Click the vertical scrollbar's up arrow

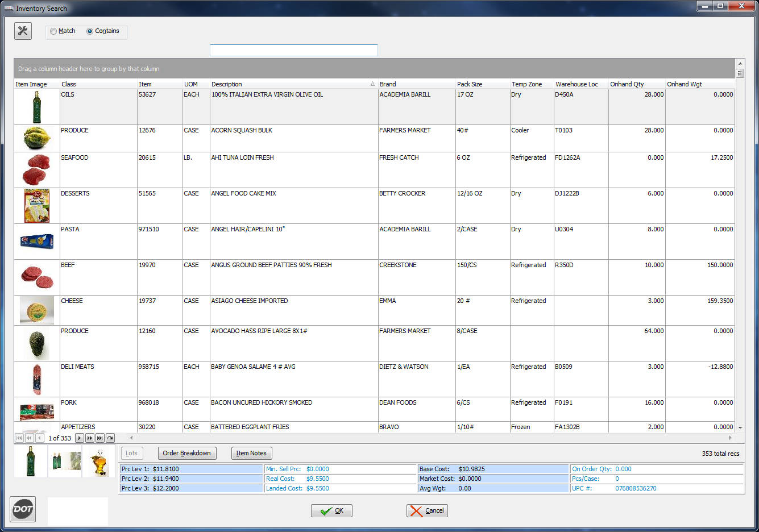click(x=741, y=64)
